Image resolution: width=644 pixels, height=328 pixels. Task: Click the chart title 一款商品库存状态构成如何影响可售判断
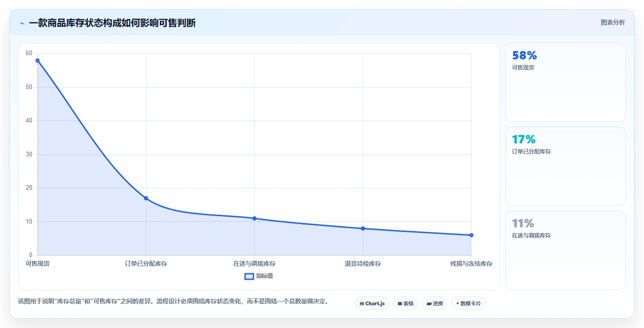coord(112,23)
